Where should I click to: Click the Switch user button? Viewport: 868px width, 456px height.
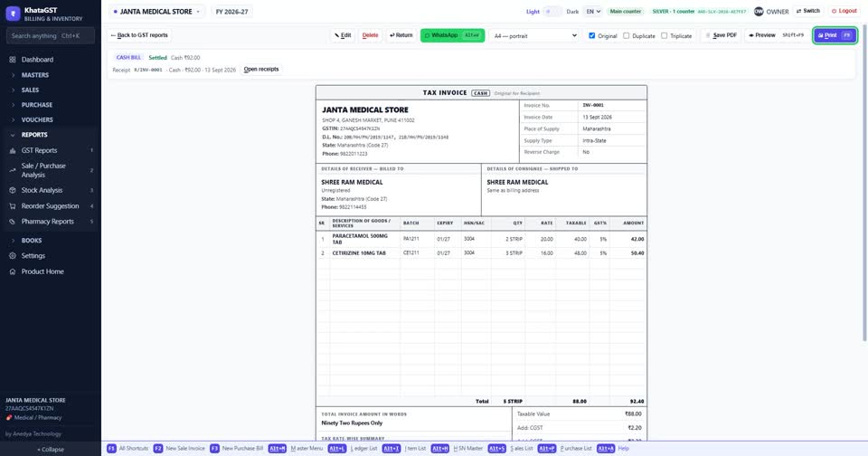808,11
